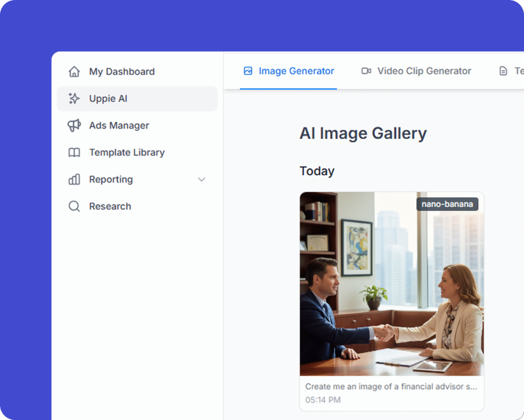Click the picture icon on Image Generator tab
The height and width of the screenshot is (420, 524).
(248, 71)
